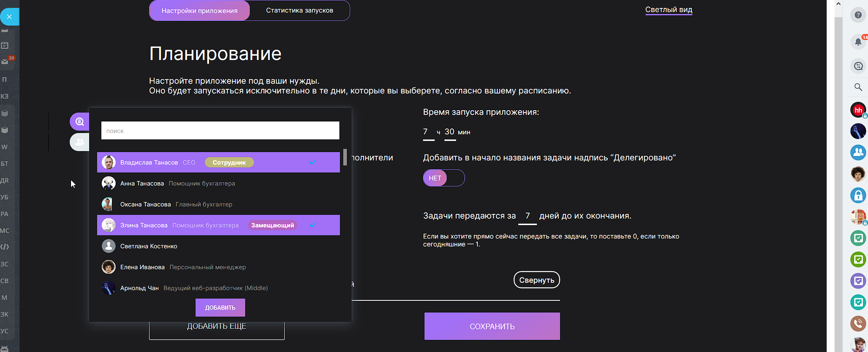This screenshot has width=868, height=352.
Task: Open the first teal checkmark task icon
Action: 858,238
